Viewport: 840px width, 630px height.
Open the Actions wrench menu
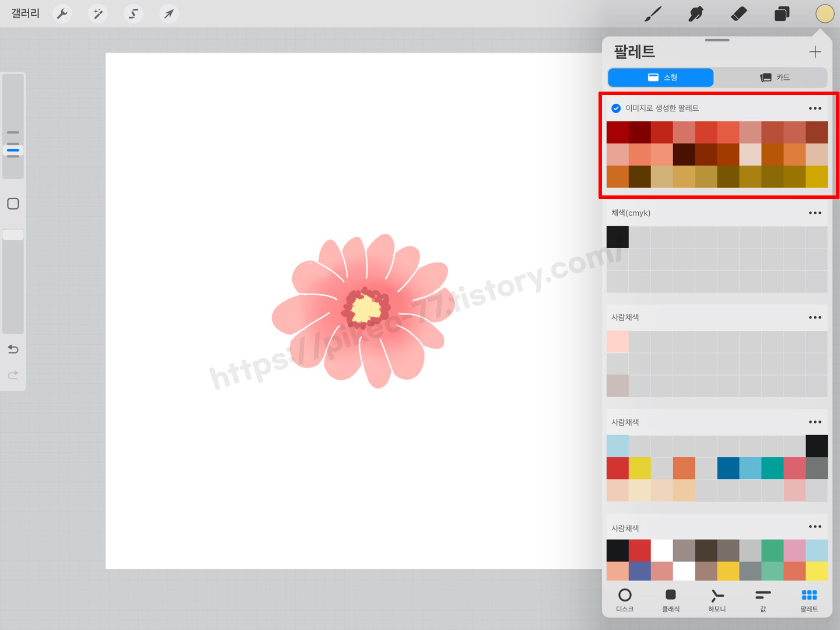coord(62,13)
